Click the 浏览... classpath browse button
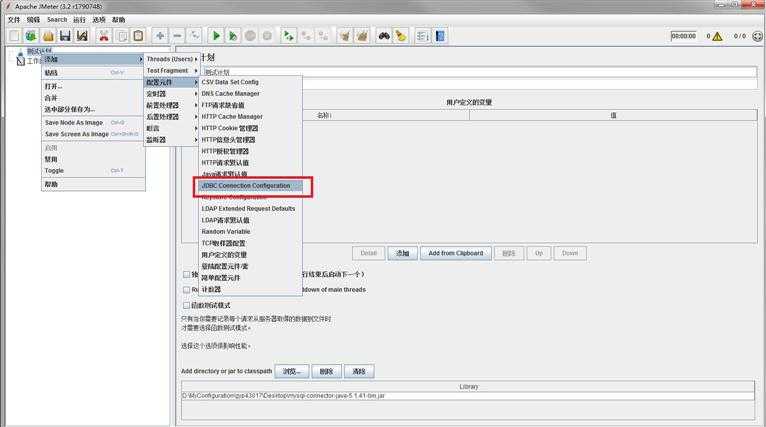This screenshot has height=427, width=766. click(291, 371)
